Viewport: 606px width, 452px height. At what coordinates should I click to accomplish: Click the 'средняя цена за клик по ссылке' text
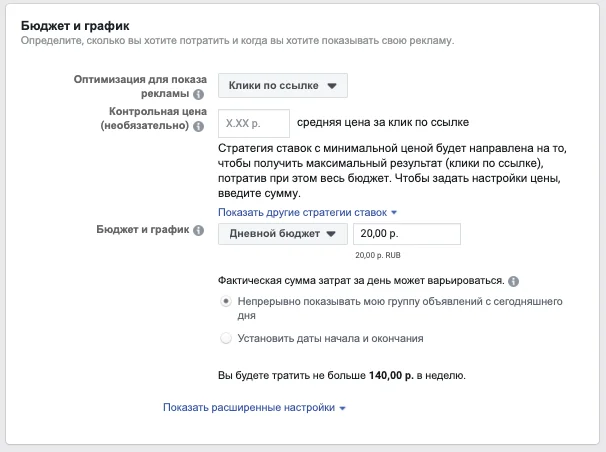(383, 123)
